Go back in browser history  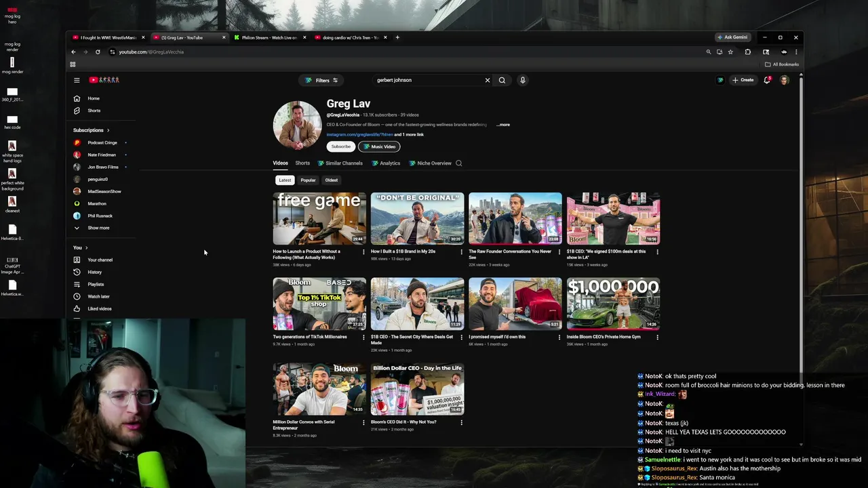tap(74, 52)
